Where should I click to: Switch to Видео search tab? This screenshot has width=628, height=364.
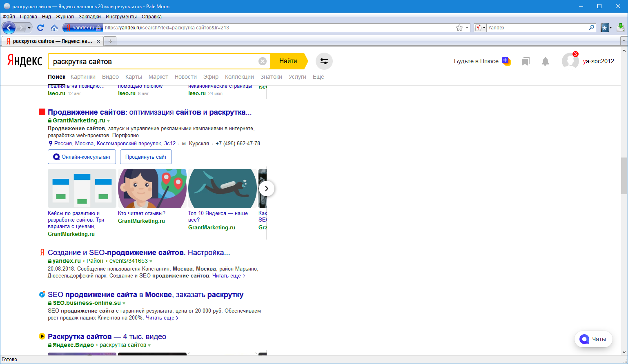click(x=110, y=77)
